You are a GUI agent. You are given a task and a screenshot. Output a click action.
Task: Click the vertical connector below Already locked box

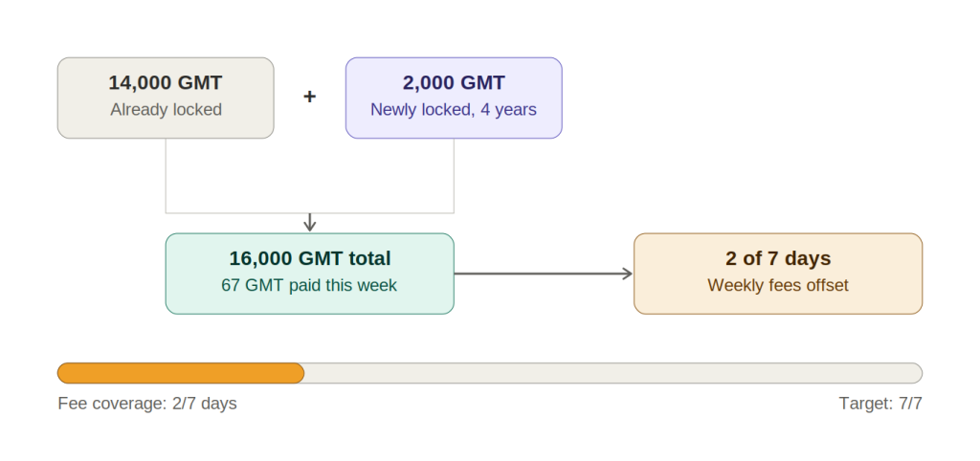tap(166, 176)
